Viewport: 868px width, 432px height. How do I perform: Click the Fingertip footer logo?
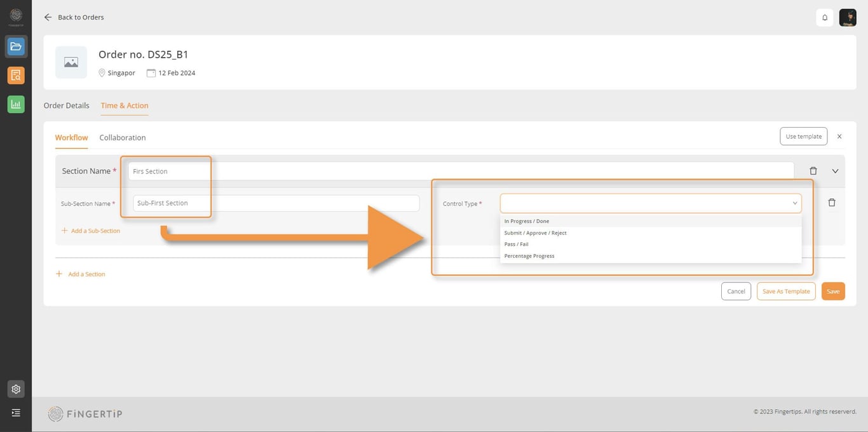click(x=85, y=414)
